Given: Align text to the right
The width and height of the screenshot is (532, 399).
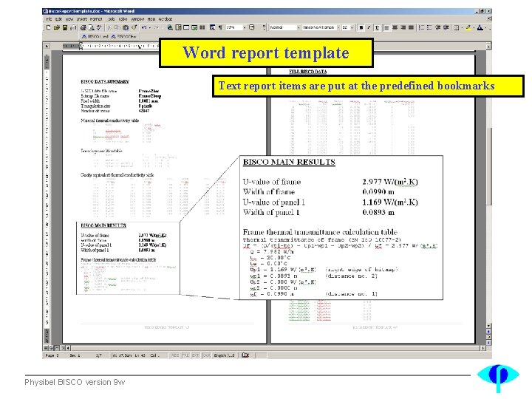Looking at the screenshot, I should (403, 27).
